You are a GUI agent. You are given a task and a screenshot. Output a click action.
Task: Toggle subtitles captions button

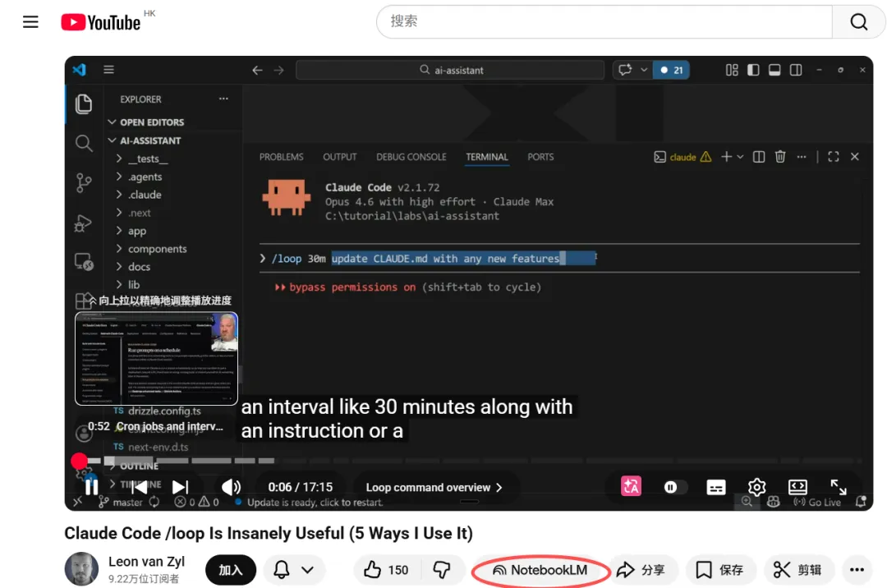click(715, 487)
